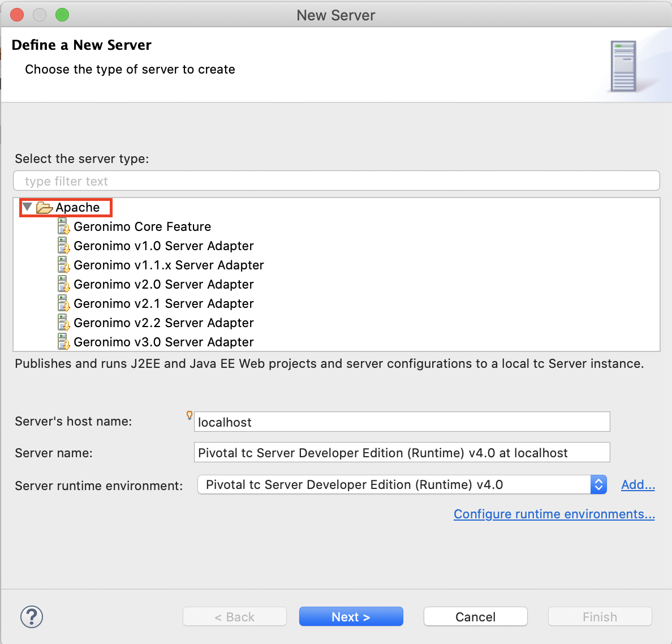
Task: Select Geronimo v3.0 Server Adapter text
Action: pos(163,342)
